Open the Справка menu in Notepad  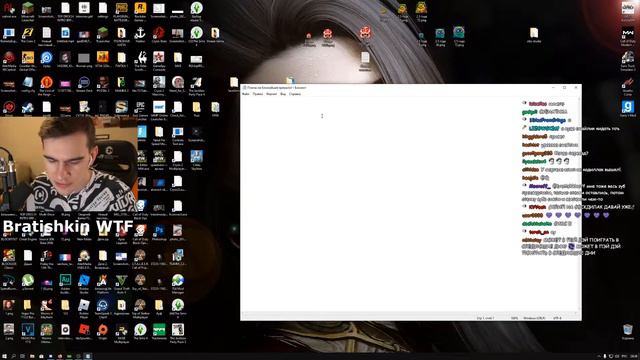click(x=295, y=94)
